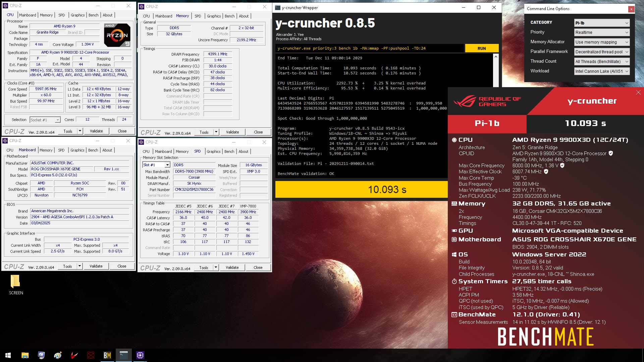Run the y-cruncher benchmark
Screen dimensions: 644x362
point(482,48)
